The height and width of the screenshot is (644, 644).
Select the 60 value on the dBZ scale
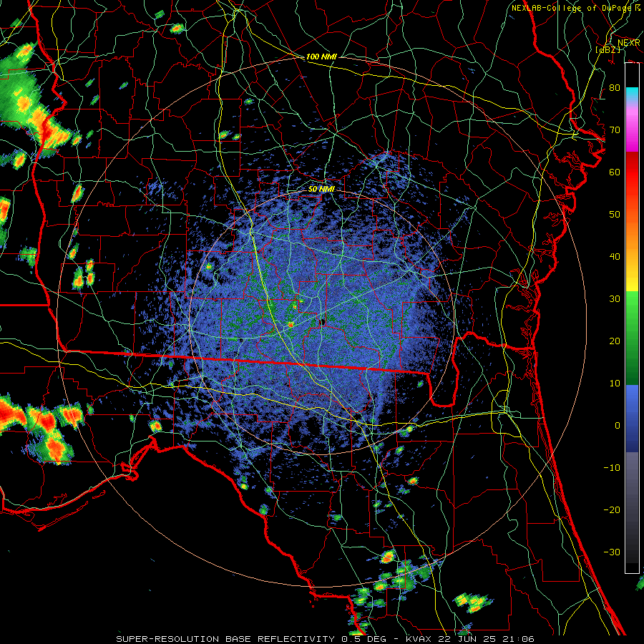[615, 172]
